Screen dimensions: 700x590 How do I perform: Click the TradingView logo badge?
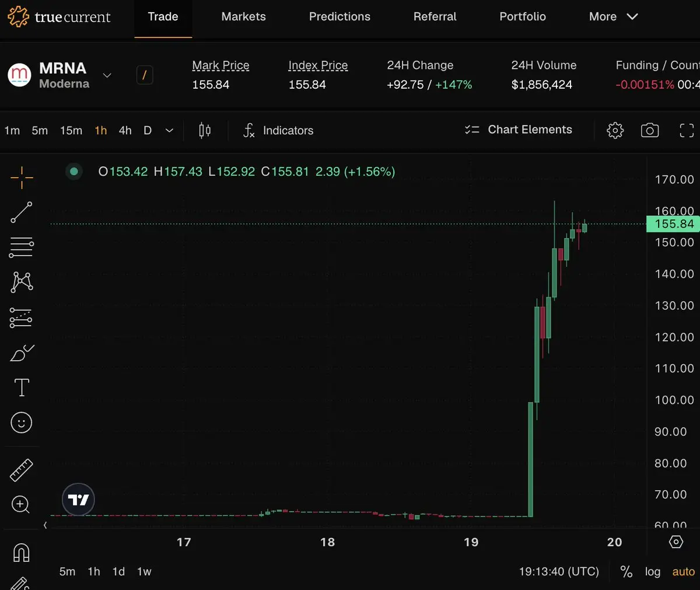click(78, 500)
